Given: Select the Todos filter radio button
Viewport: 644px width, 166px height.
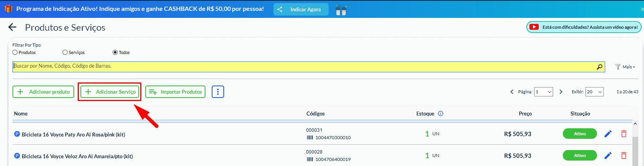Looking at the screenshot, I should coord(115,52).
